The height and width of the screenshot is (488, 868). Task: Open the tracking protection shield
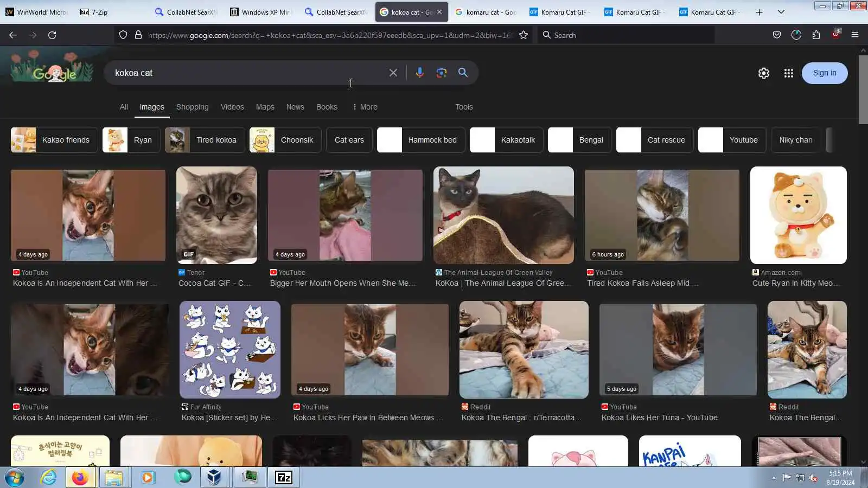click(123, 35)
